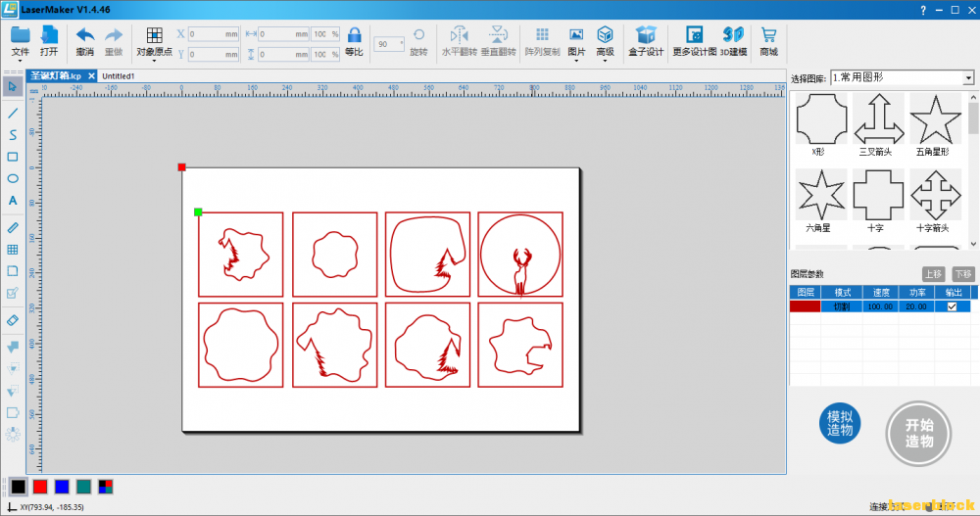Viewport: 980px width, 516px height.
Task: Click the 对象原点 object origin grid icon
Action: 155,35
